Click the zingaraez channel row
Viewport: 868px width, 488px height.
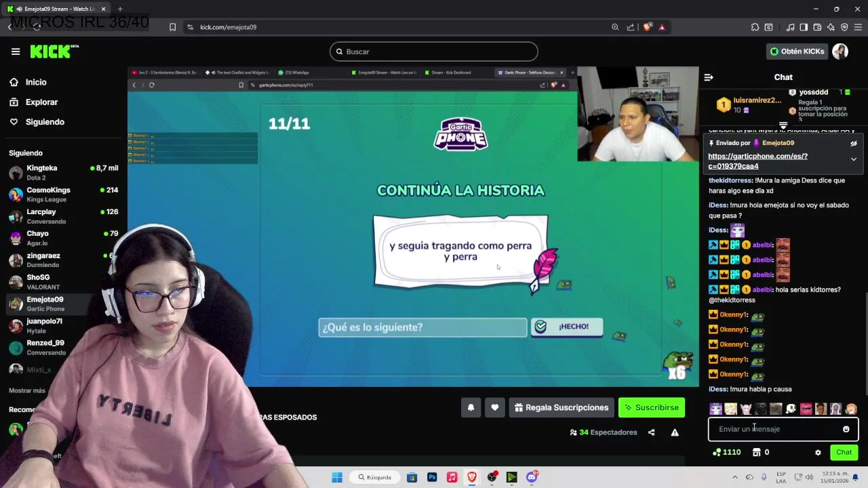(x=63, y=260)
